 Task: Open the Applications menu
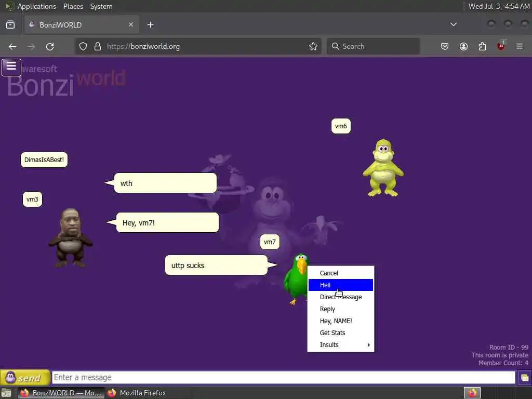[37, 6]
